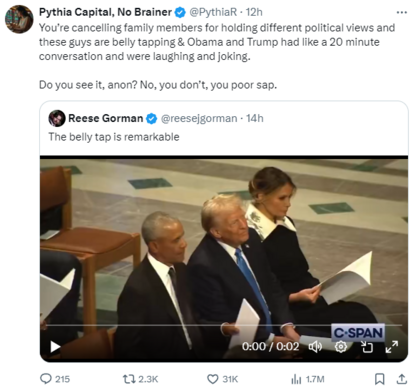Viewport: 413px width, 388px height.
Task: Visit the @PythiaR handle link
Action: pos(213,12)
